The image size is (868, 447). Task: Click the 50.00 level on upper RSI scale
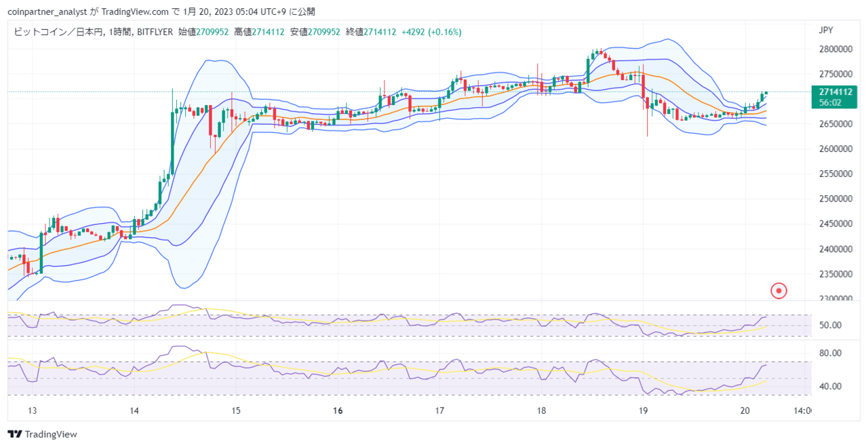pyautogui.click(x=830, y=326)
